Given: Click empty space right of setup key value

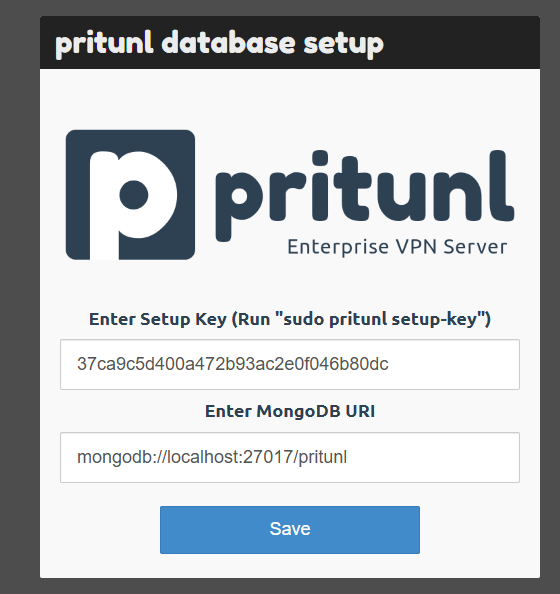Looking at the screenshot, I should pyautogui.click(x=453, y=364).
